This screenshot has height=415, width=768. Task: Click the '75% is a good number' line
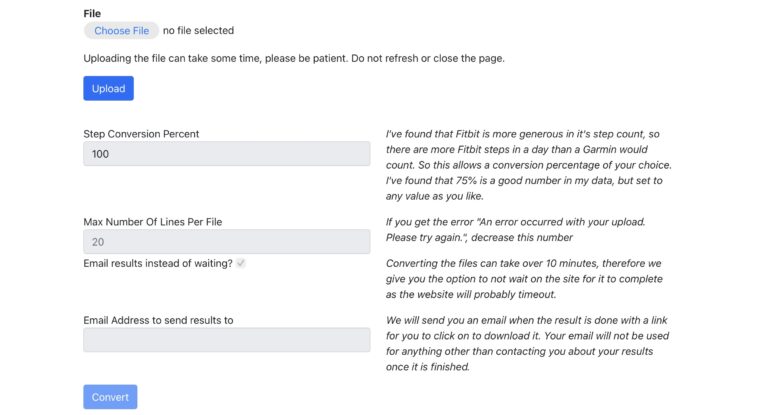[524, 180]
